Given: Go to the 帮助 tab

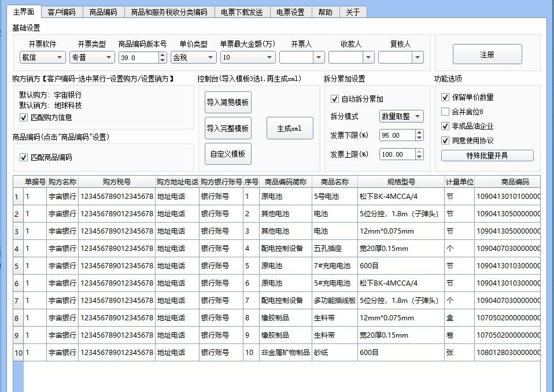Looking at the screenshot, I should (x=325, y=11).
